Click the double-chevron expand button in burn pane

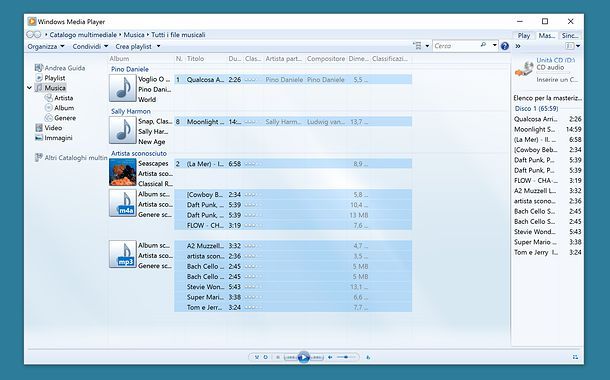click(x=518, y=46)
